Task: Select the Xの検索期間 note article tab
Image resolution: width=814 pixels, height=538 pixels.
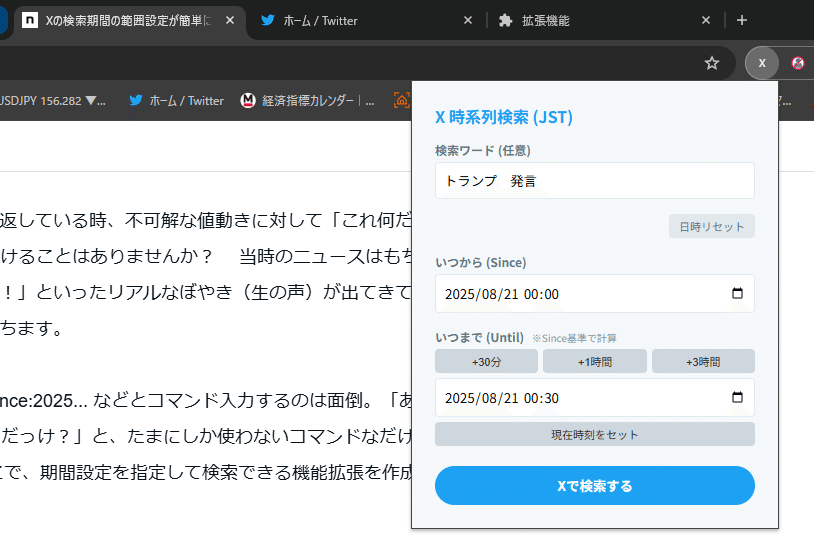Action: click(130, 20)
